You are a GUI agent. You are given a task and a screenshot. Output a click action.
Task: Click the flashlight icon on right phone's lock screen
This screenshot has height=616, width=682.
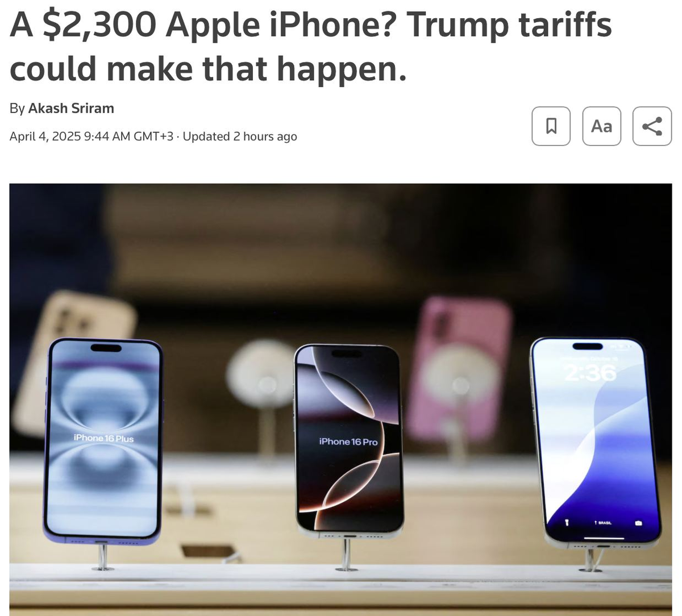pyautogui.click(x=566, y=521)
